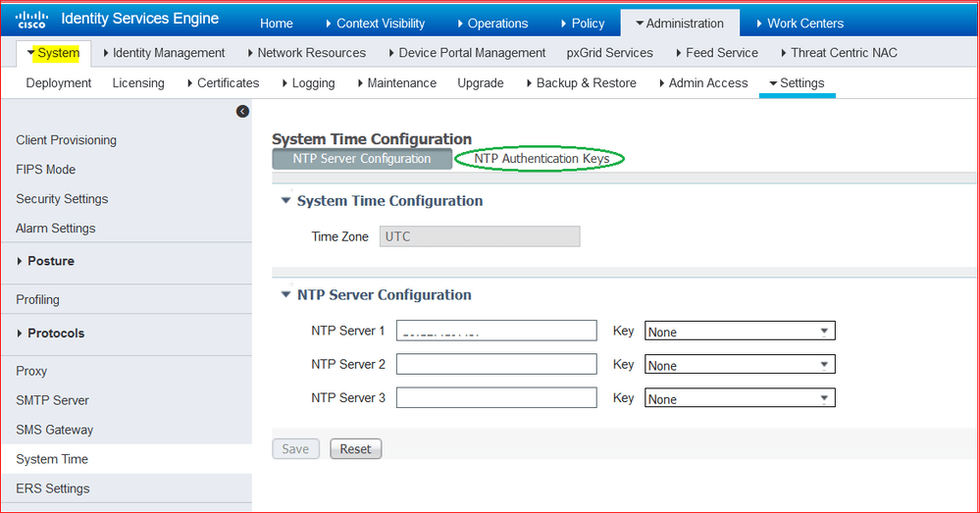Select FIPS Mode in sidebar
The image size is (980, 513).
point(46,170)
